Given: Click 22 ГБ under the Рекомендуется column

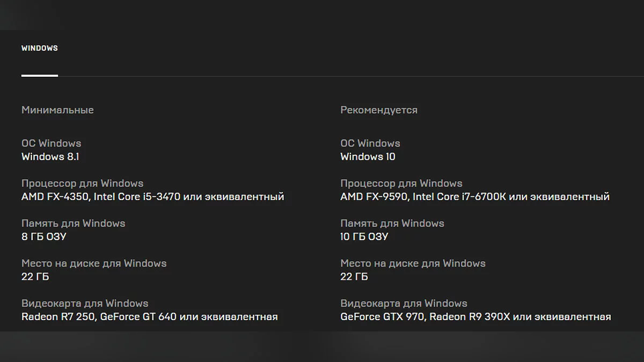Looking at the screenshot, I should [x=354, y=277].
